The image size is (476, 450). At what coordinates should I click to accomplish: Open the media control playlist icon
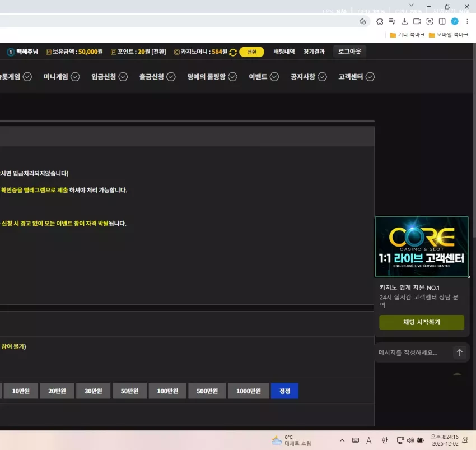pos(392,21)
